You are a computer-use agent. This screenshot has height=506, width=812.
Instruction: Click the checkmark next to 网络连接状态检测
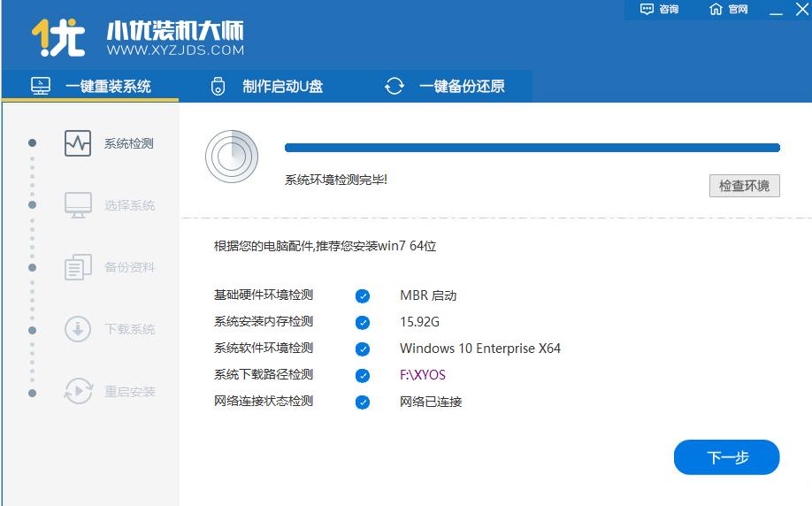coord(363,402)
